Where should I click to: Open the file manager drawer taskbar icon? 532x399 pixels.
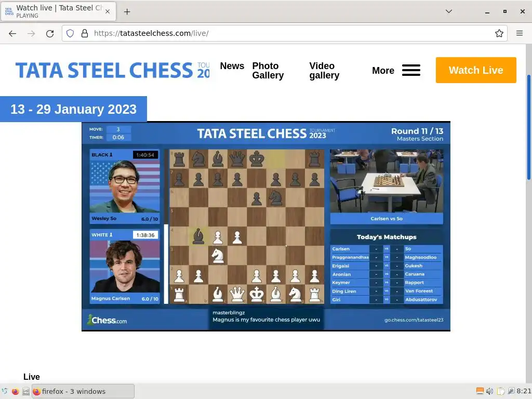click(26, 392)
